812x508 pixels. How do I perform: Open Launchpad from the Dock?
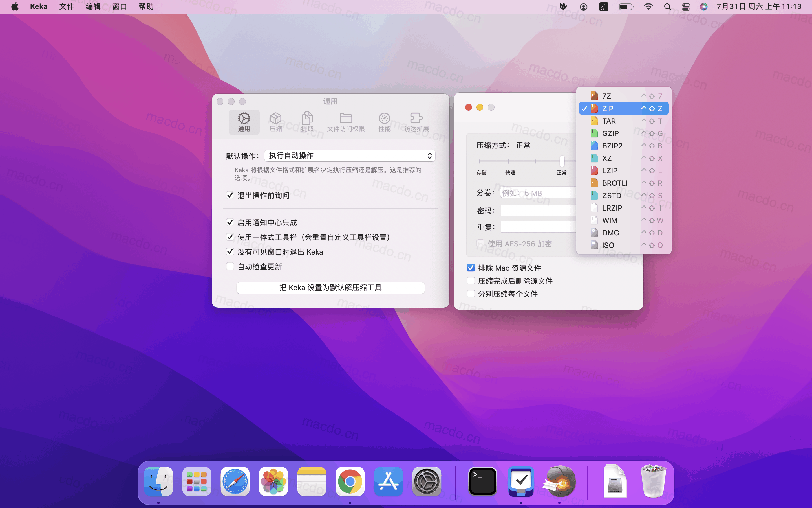(x=197, y=481)
